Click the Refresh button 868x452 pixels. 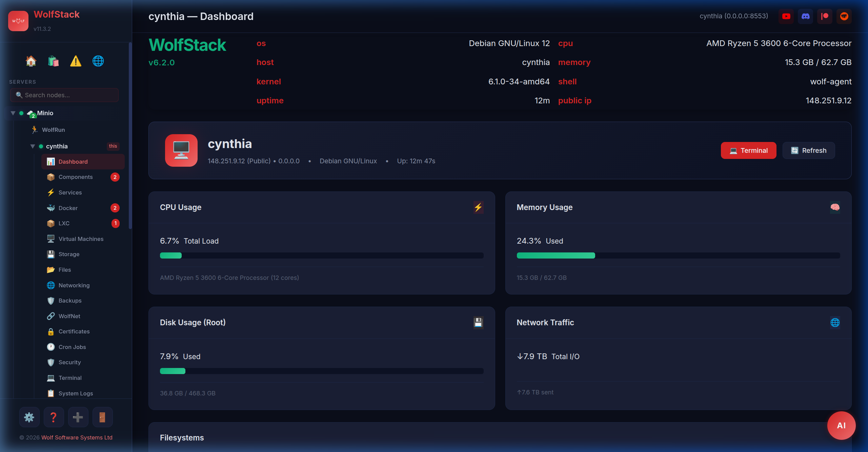pos(809,150)
